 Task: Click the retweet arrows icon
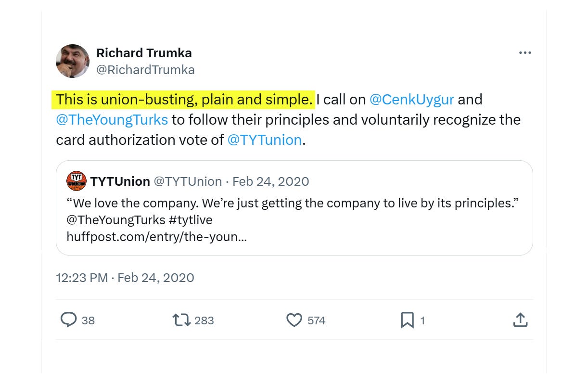(x=182, y=320)
